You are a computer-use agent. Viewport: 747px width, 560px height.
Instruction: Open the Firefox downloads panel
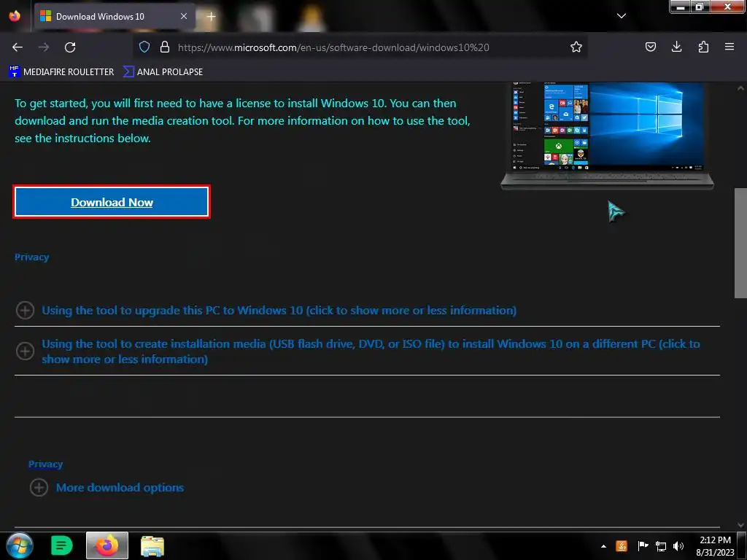tap(676, 47)
